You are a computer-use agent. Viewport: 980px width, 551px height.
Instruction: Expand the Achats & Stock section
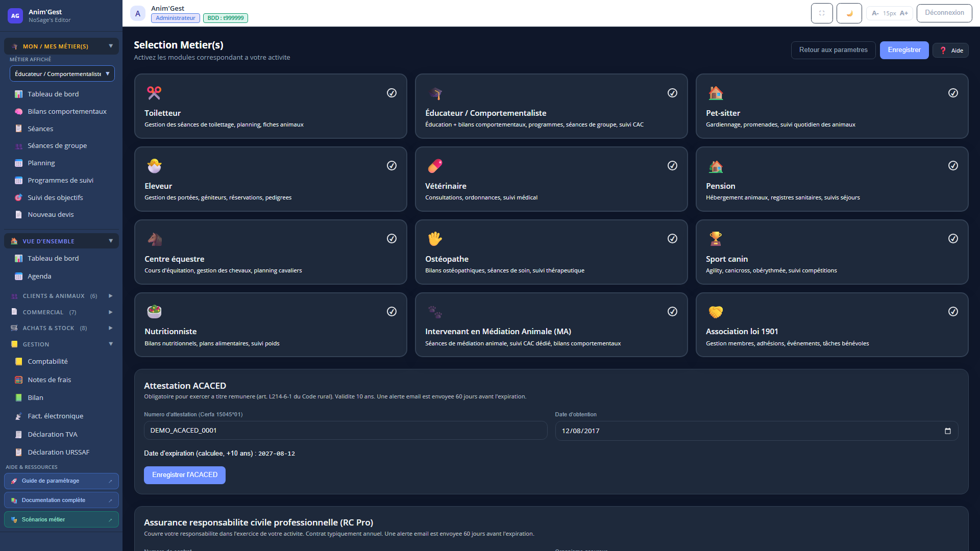pyautogui.click(x=61, y=328)
